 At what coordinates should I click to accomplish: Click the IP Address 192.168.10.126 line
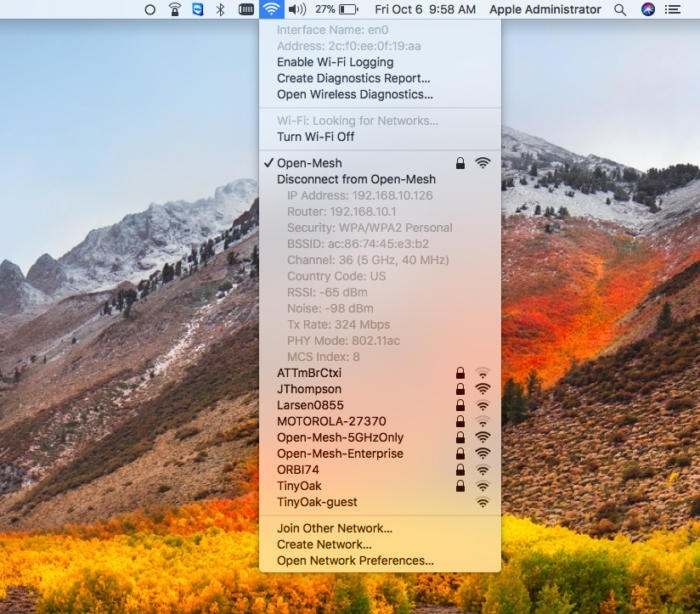(380, 195)
